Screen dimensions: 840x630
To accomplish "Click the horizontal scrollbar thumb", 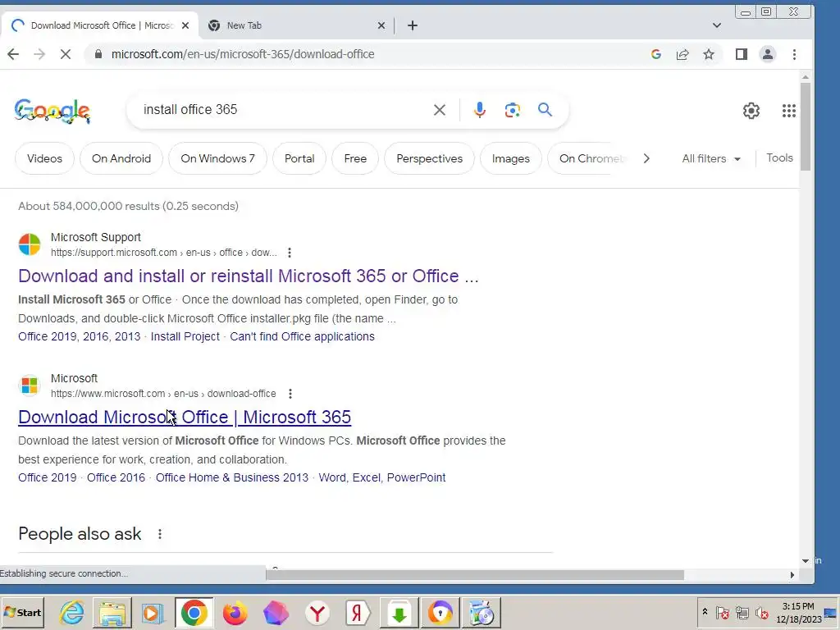I will pyautogui.click(x=475, y=575).
